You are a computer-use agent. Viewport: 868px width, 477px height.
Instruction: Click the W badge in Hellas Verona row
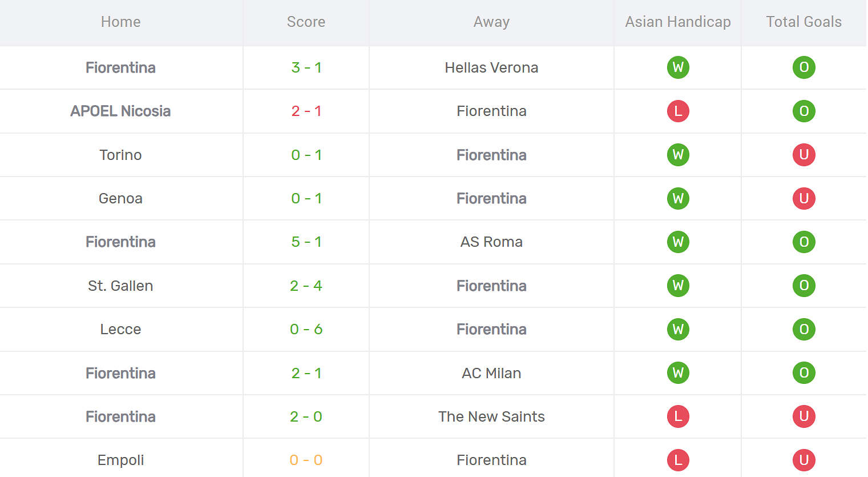point(678,67)
